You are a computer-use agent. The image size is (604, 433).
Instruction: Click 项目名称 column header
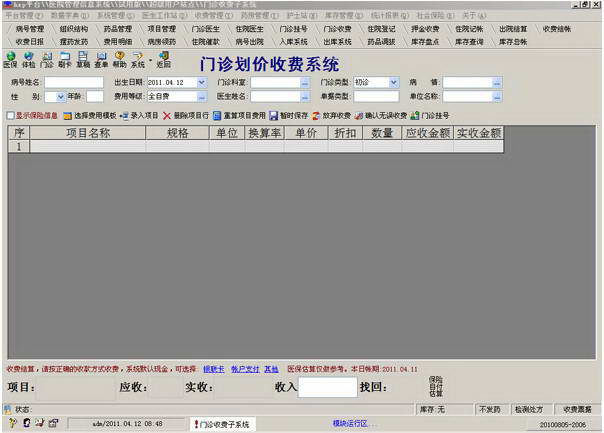pyautogui.click(x=88, y=133)
